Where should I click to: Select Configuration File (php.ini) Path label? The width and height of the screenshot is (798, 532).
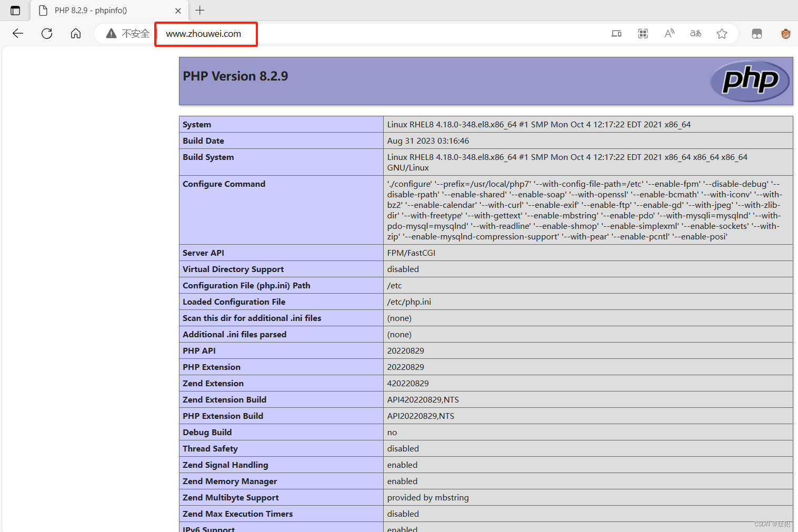[246, 286]
